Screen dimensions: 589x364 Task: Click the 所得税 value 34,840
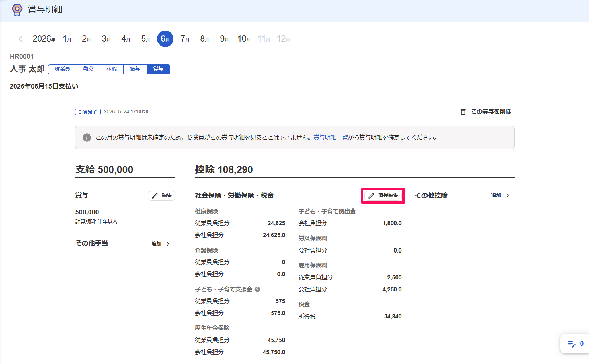pos(393,316)
